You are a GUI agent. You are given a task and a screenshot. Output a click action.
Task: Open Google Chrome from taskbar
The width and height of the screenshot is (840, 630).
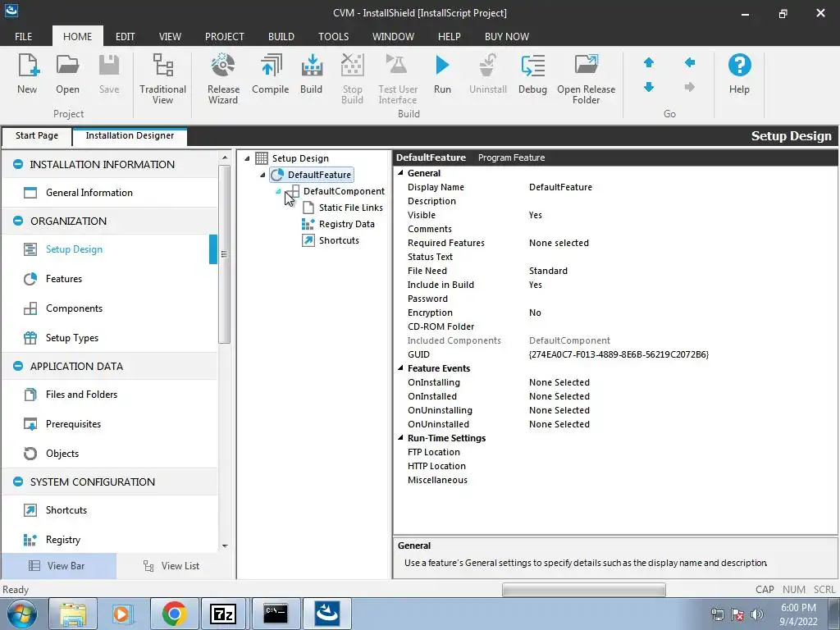pyautogui.click(x=174, y=614)
